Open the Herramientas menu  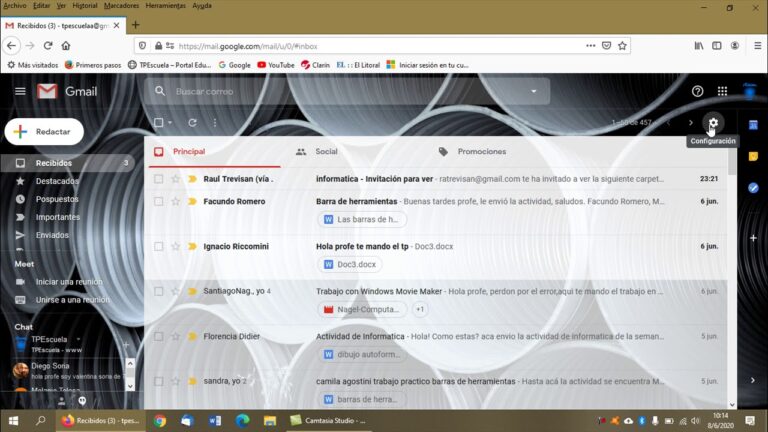(166, 5)
